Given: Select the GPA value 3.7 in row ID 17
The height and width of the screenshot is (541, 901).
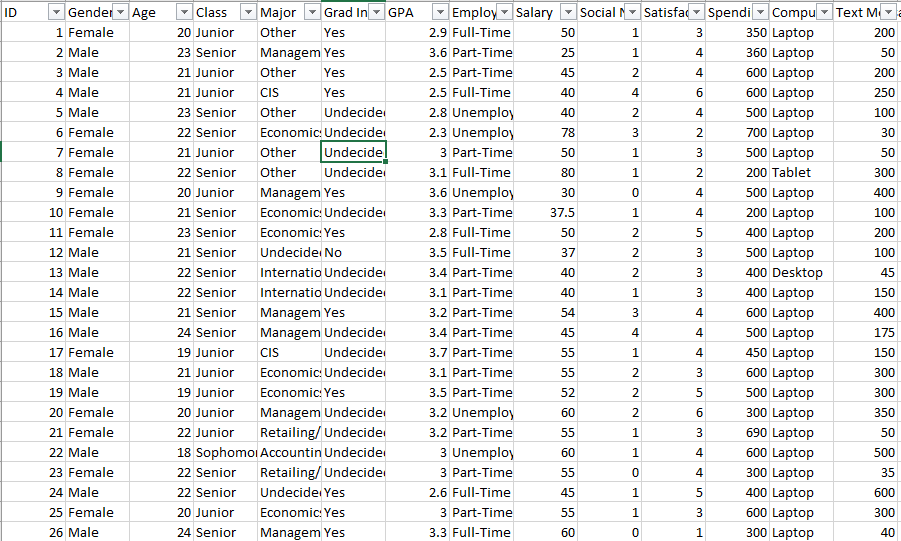Looking at the screenshot, I should tap(417, 352).
